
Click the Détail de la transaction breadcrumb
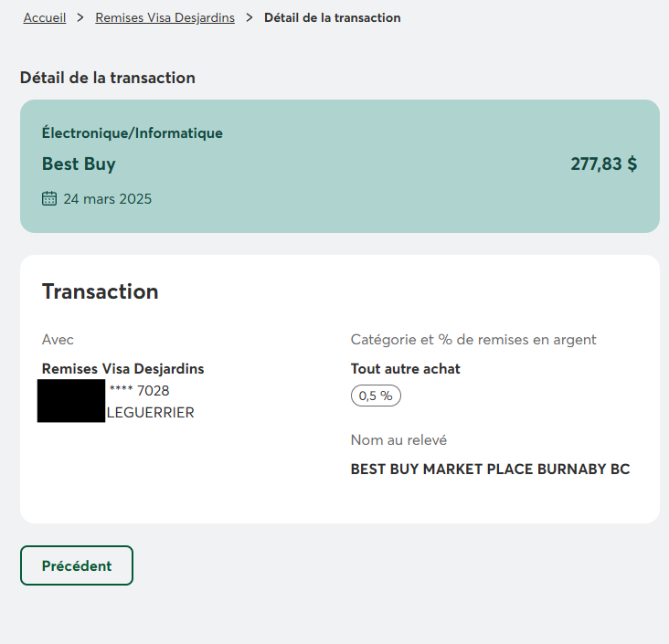[332, 17]
